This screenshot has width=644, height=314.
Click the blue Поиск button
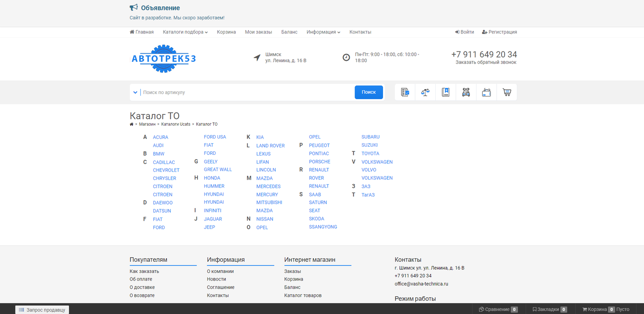click(369, 92)
